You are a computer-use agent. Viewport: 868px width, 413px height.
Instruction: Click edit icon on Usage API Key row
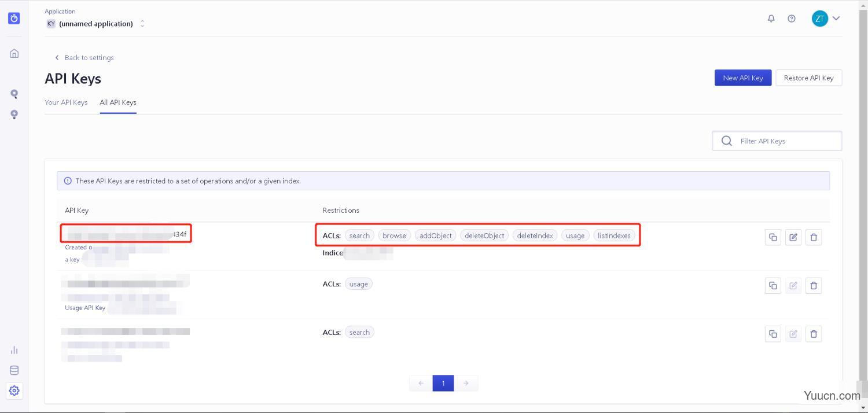click(793, 285)
